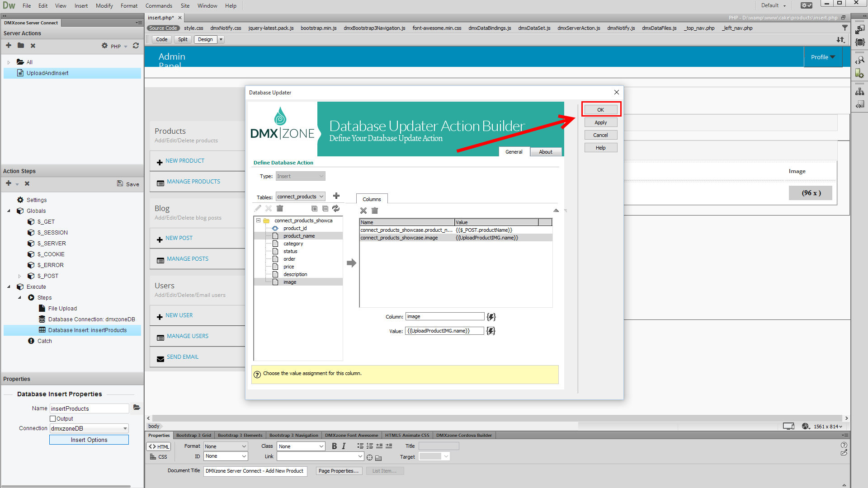This screenshot has width=868, height=488.
Task: Collapse all nodes in the table tree
Action: click(x=325, y=208)
